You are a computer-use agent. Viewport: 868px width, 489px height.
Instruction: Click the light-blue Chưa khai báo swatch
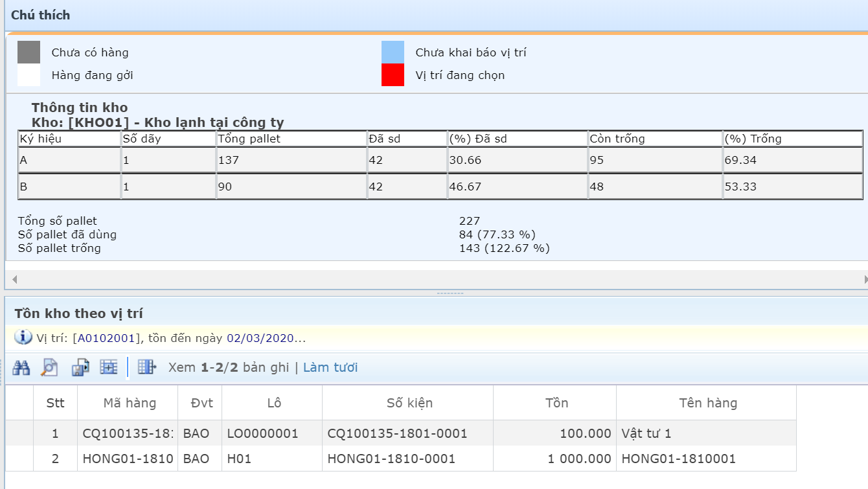393,52
